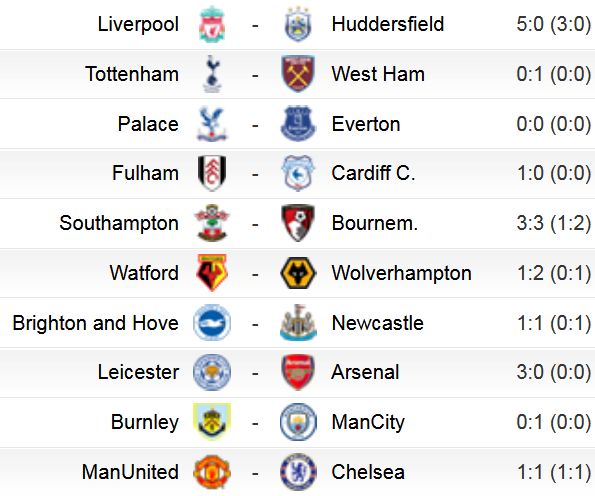This screenshot has height=496, width=595.
Task: Click the Liverpool club crest
Action: tap(212, 25)
